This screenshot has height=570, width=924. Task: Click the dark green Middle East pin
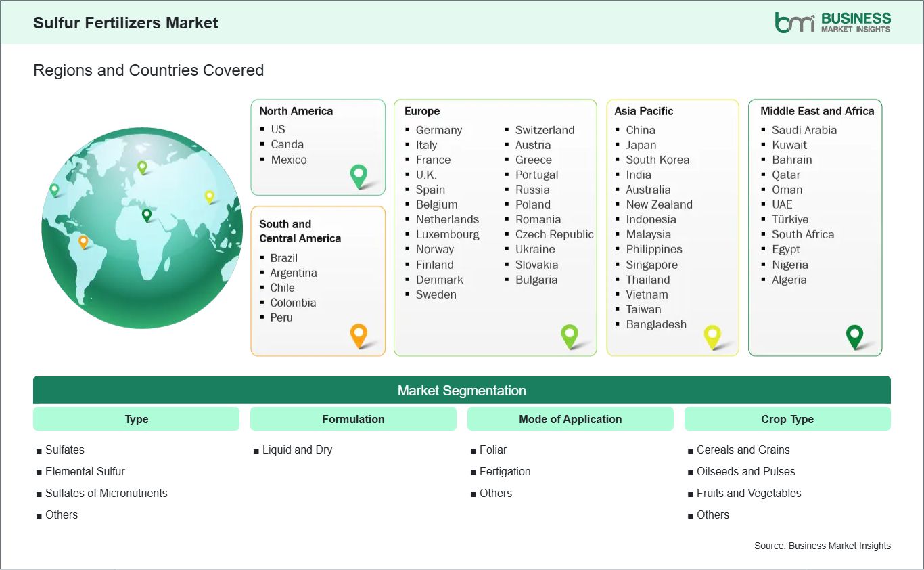(x=855, y=335)
